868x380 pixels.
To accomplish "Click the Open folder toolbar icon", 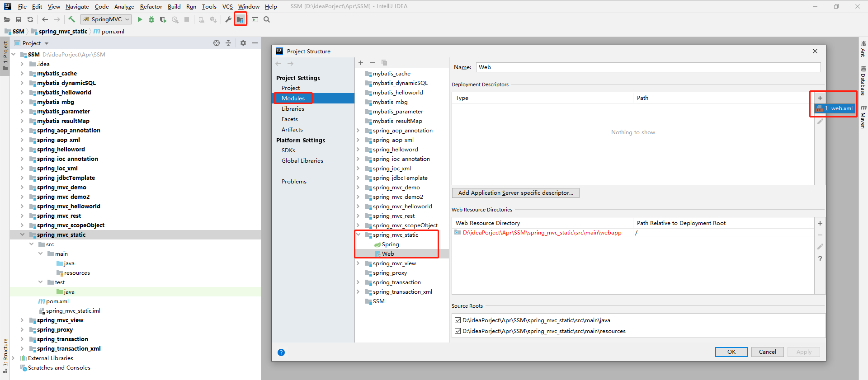I will [7, 19].
